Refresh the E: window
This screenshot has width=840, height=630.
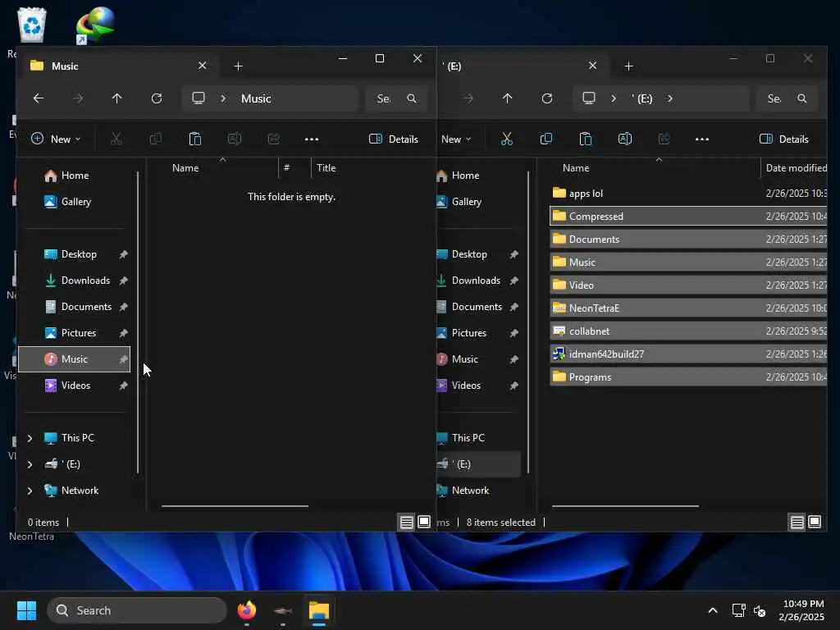tap(547, 98)
